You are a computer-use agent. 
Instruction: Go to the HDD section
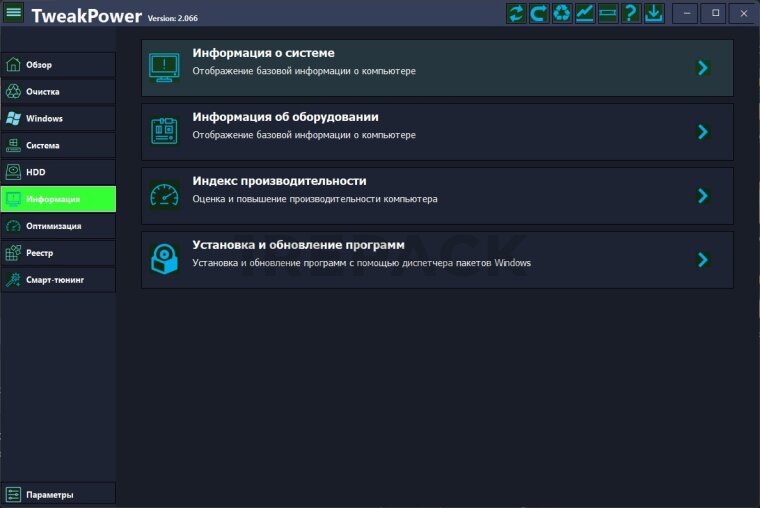[x=58, y=172]
